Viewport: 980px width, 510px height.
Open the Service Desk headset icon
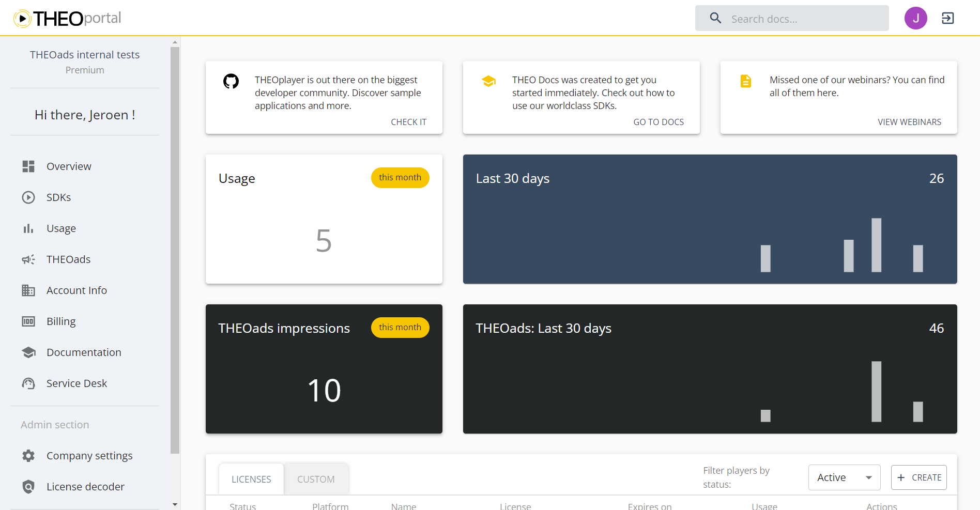coord(28,383)
